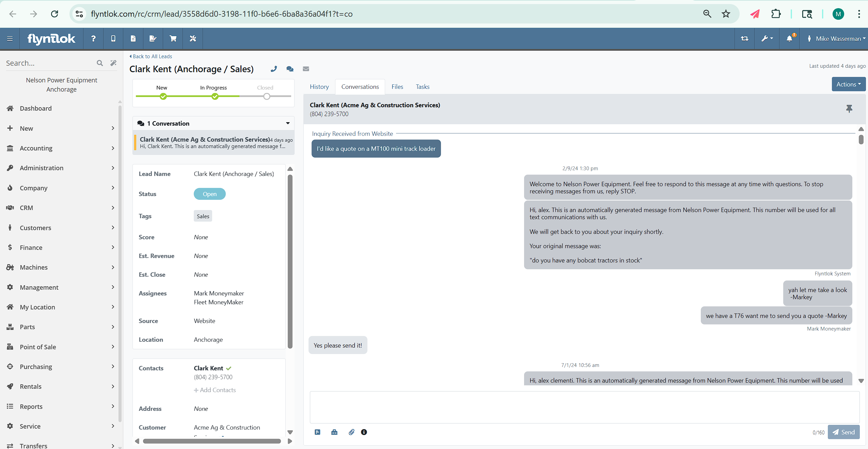Image resolution: width=868 pixels, height=449 pixels.
Task: Expand the New sidebar menu
Action: [61, 128]
